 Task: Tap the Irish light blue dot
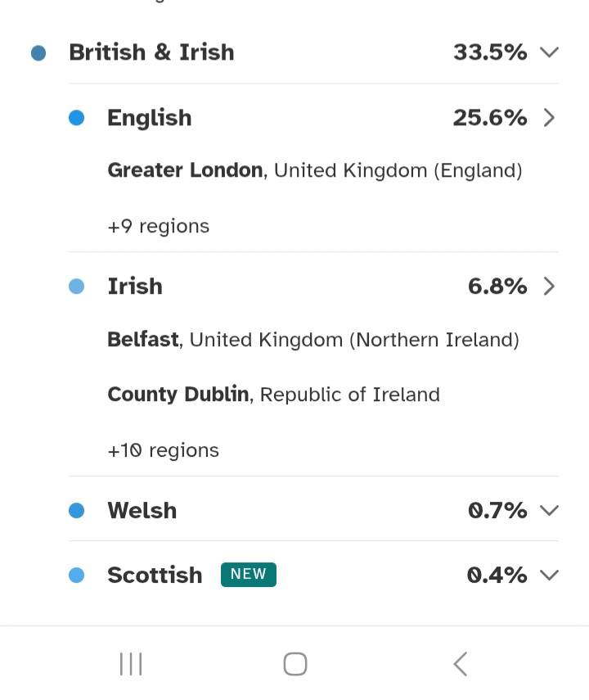coord(77,287)
